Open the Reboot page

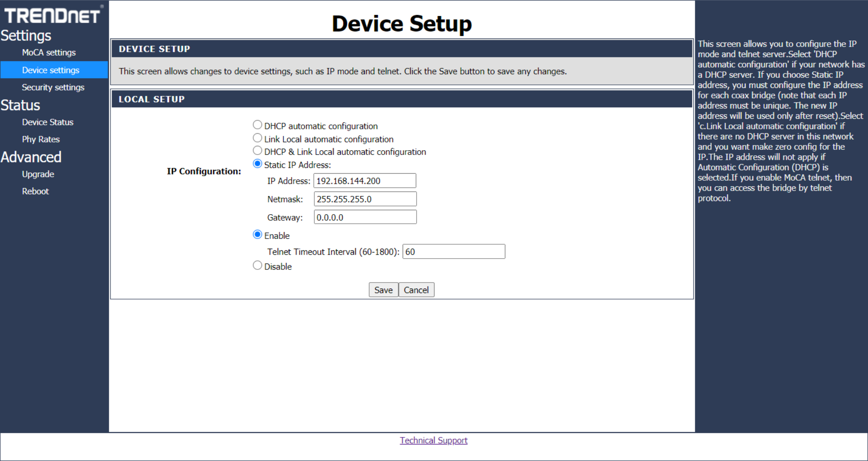tap(35, 191)
